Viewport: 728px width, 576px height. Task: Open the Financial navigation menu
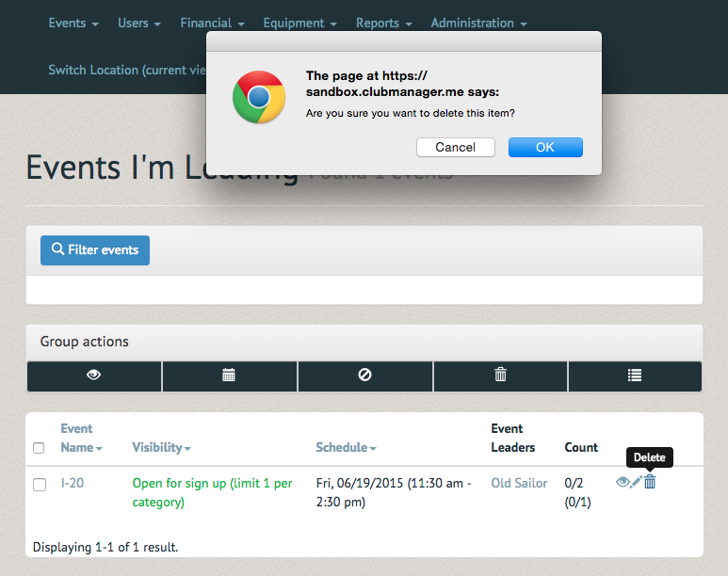pos(212,24)
